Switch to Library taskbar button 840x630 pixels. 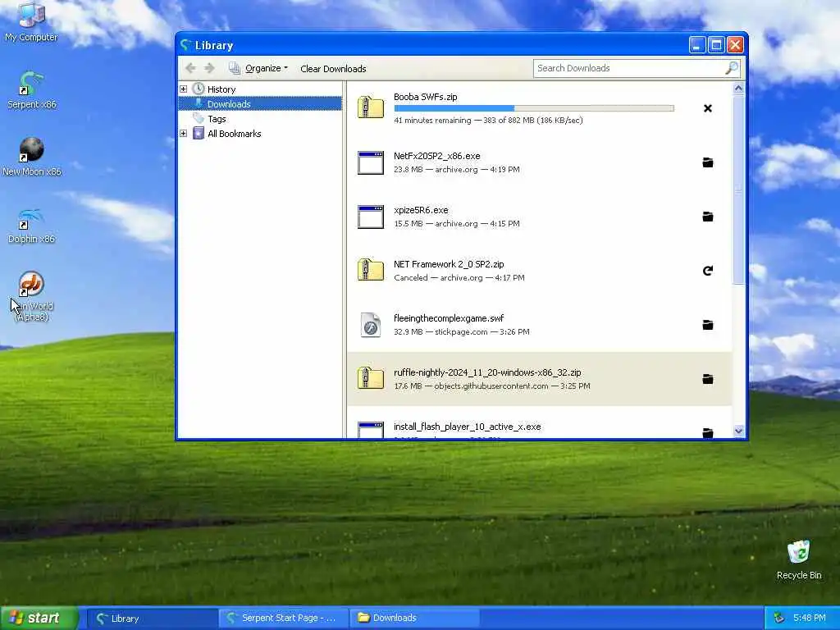coord(152,619)
